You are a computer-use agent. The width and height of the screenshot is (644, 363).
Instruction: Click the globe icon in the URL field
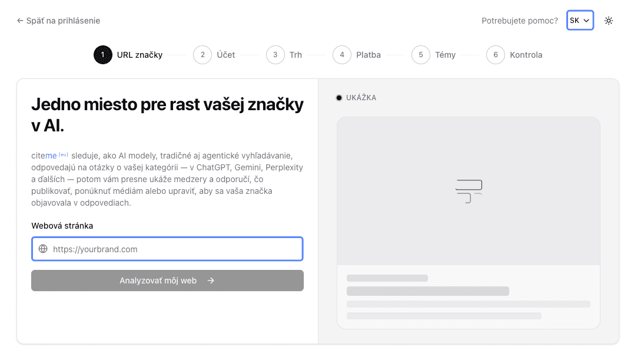(43, 249)
